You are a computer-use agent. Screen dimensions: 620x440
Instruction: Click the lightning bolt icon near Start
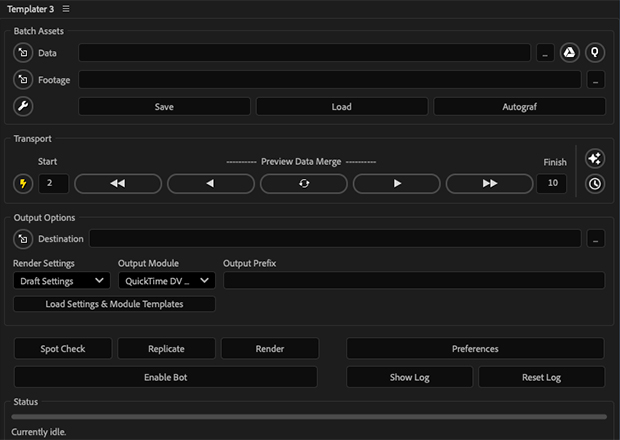point(23,184)
